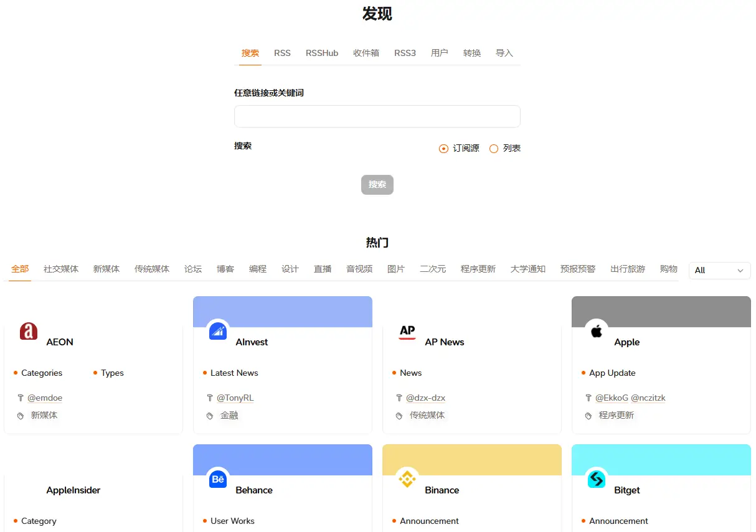Switch to the RSSHub tab
Viewport: 756px width, 532px height.
322,54
